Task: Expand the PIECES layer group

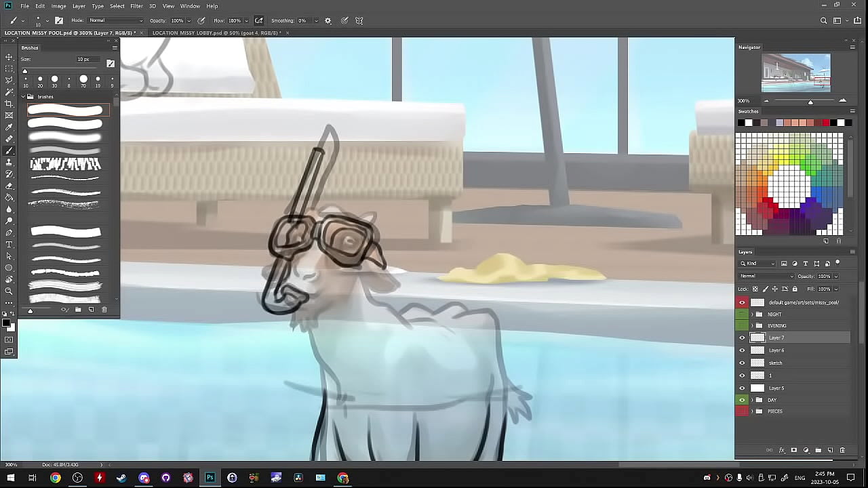Action: (751, 411)
